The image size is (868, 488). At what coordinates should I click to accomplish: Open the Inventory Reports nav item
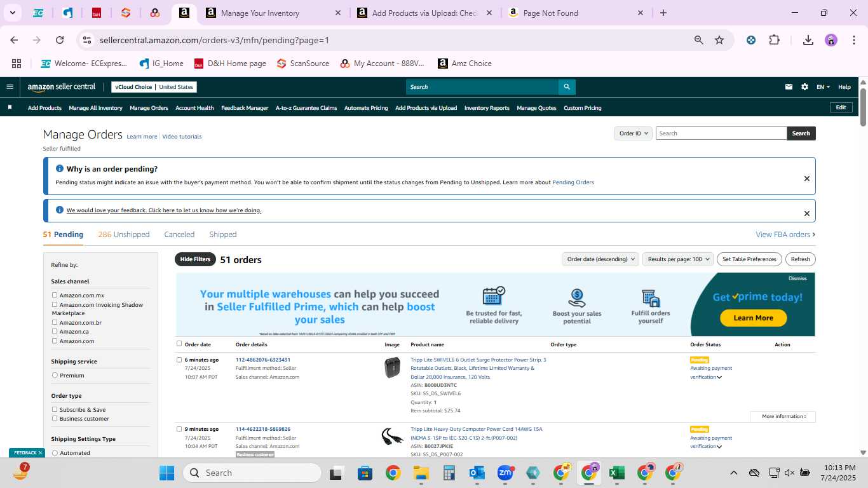[487, 108]
